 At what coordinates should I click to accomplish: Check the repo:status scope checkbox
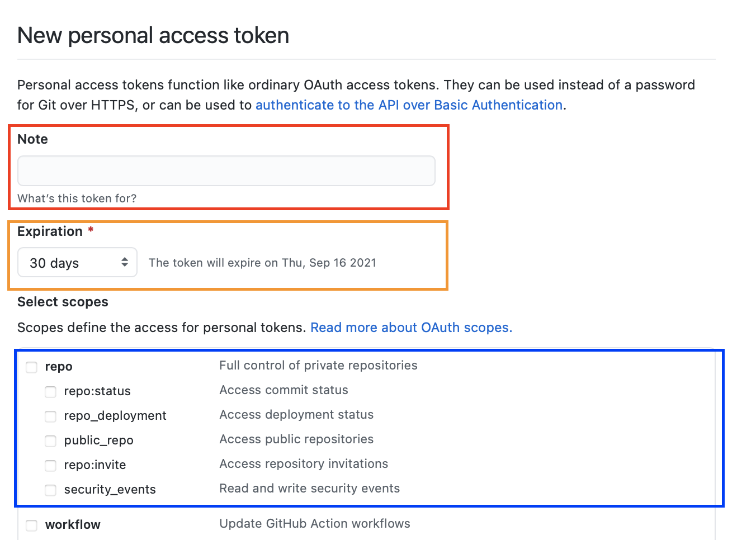click(50, 392)
